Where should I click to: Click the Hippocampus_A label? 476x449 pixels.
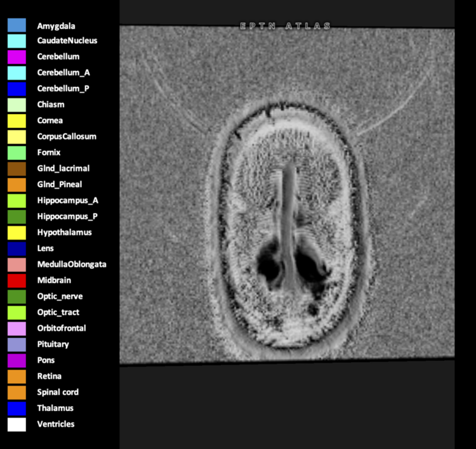[x=68, y=200]
